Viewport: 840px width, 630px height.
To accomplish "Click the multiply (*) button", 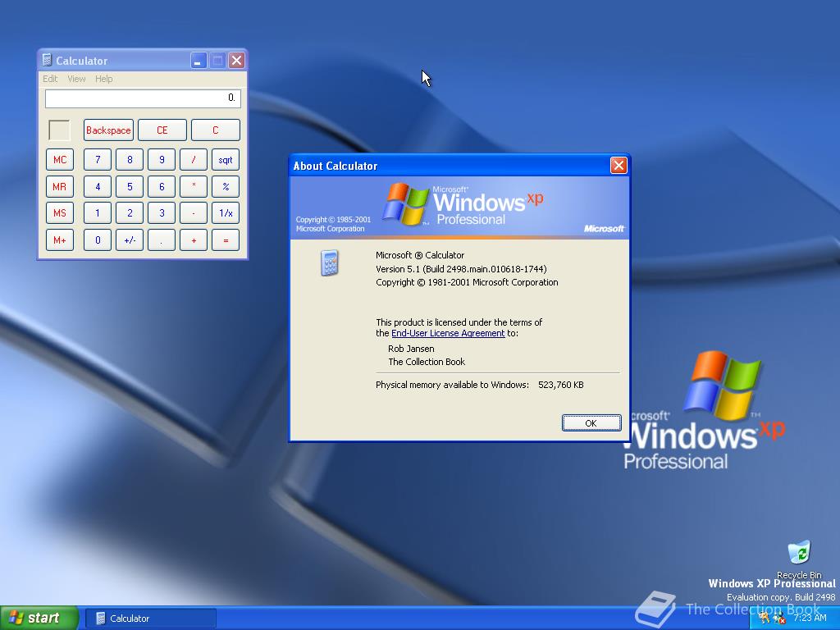I will (x=194, y=186).
